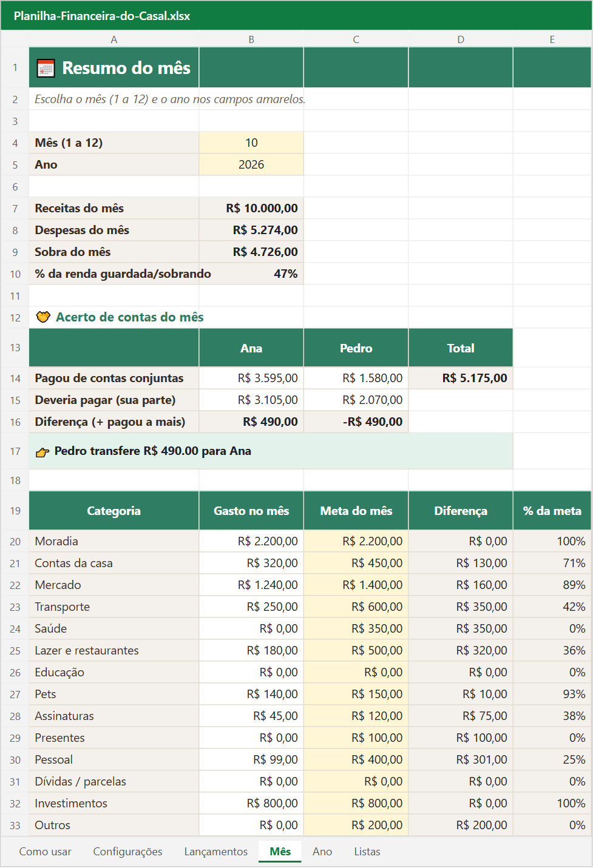Click the Ana column header cell
This screenshot has width=593, height=868.
[251, 348]
